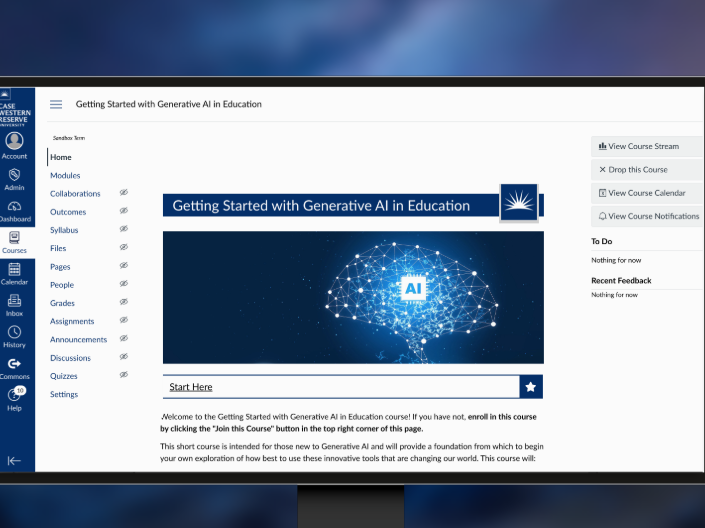Screen dimensions: 705x528
Task: Click the Case Western Reserve logo
Action: pyautogui.click(x=15, y=108)
